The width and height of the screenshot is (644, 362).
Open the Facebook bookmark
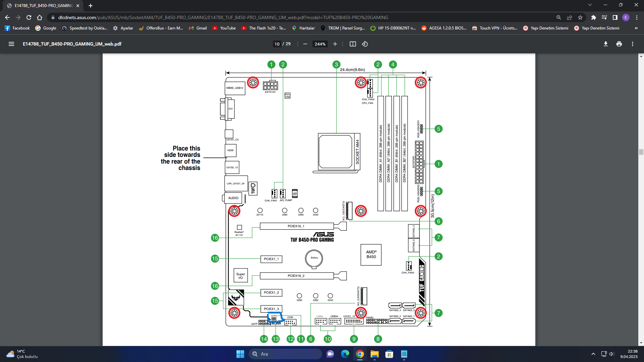click(x=17, y=28)
